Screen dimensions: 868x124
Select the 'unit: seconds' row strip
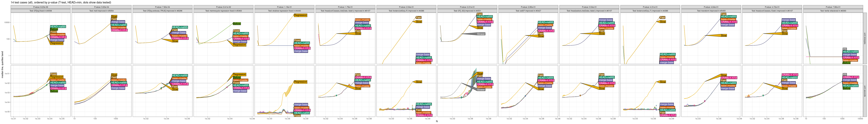pyautogui.click(x=865, y=91)
